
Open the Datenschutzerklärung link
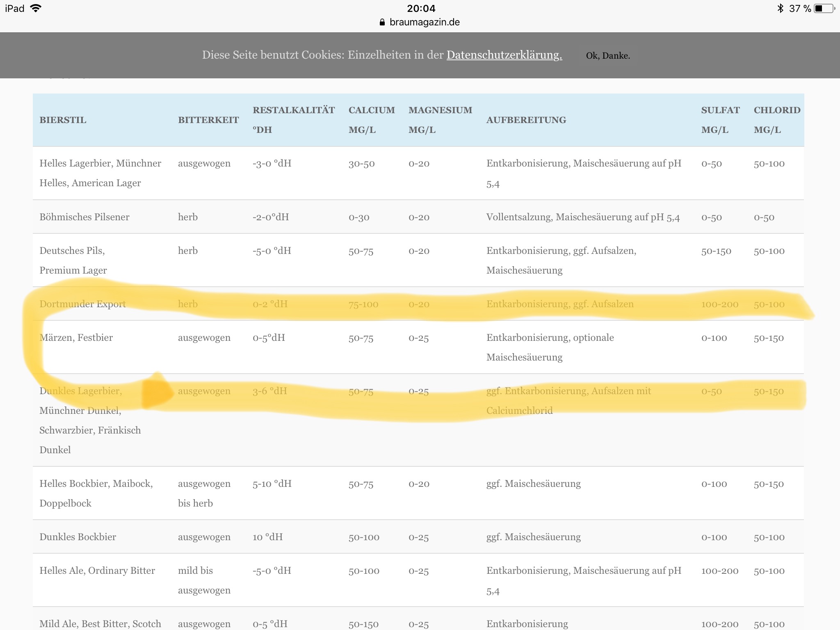(x=504, y=55)
